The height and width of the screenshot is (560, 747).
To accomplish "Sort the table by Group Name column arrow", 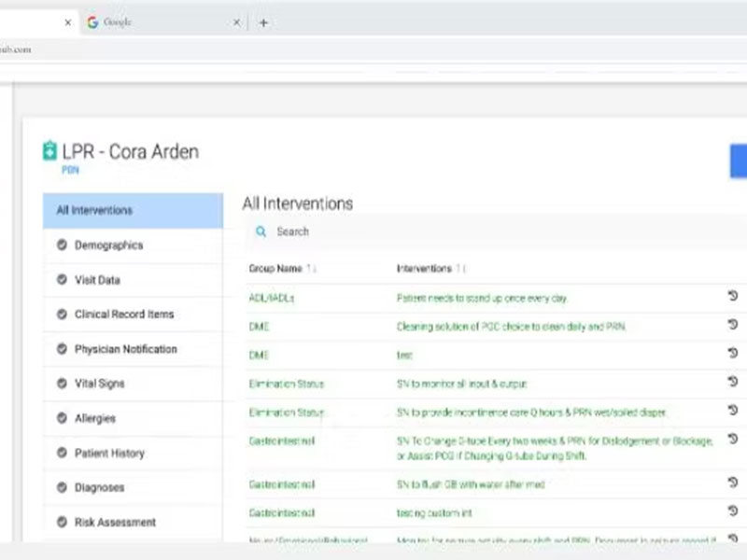I will click(x=312, y=269).
